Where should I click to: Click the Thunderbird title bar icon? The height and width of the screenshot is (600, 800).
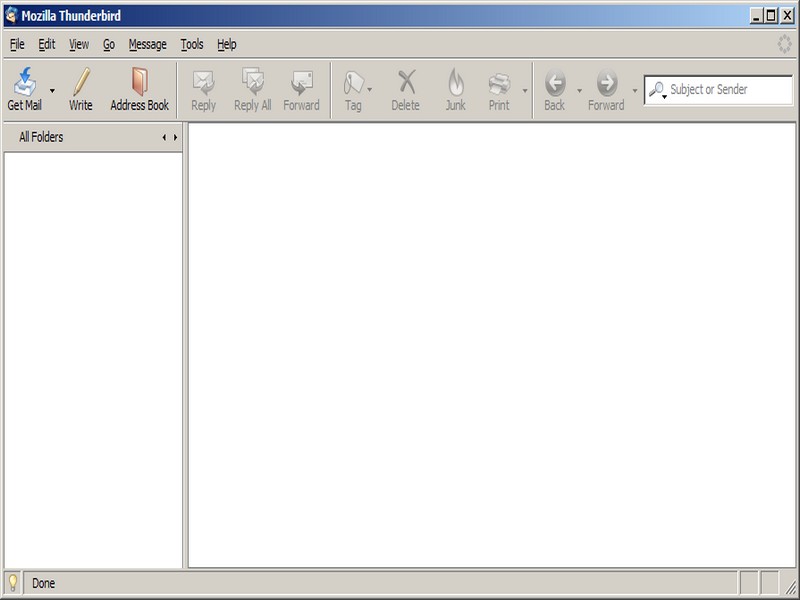[x=11, y=16]
